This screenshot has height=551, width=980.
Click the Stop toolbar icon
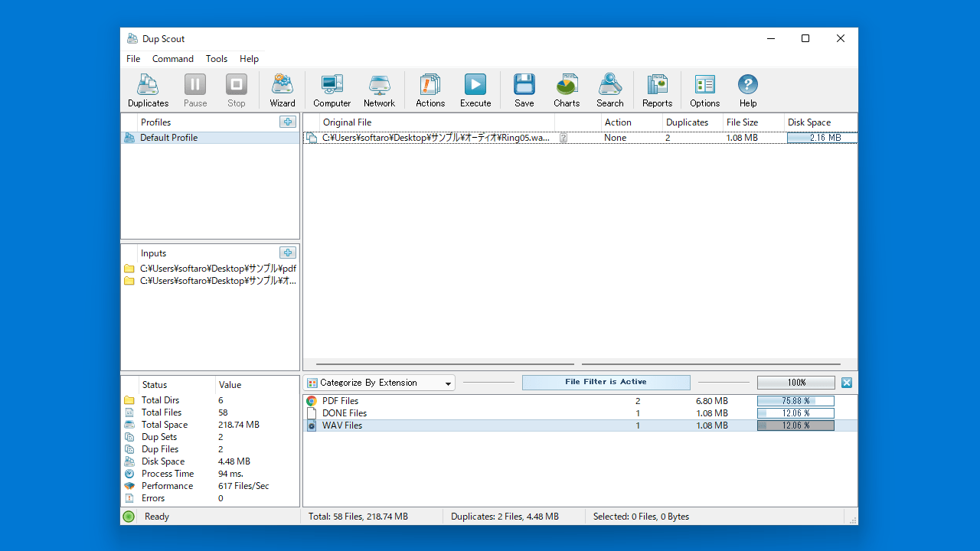pyautogui.click(x=237, y=91)
